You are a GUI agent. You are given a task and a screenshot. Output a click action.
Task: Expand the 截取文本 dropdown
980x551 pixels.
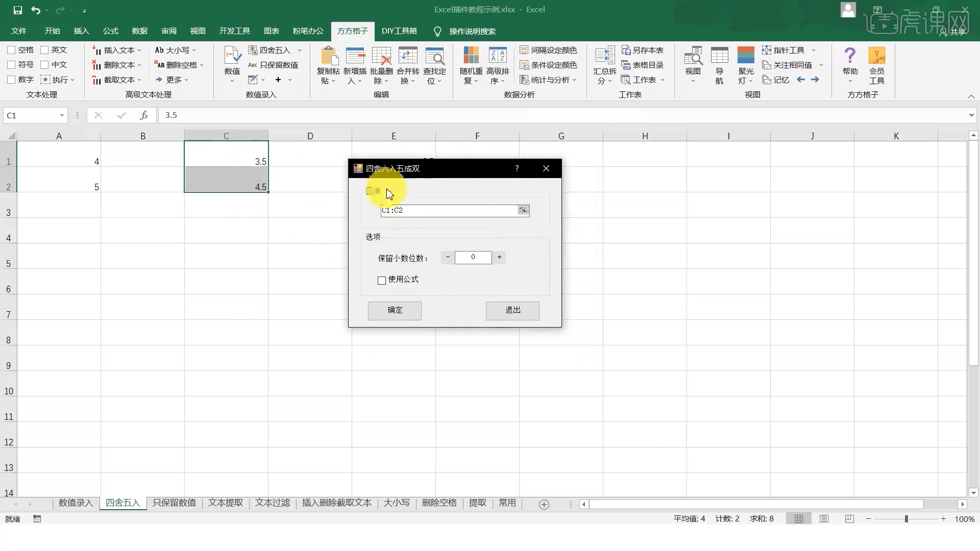[139, 80]
